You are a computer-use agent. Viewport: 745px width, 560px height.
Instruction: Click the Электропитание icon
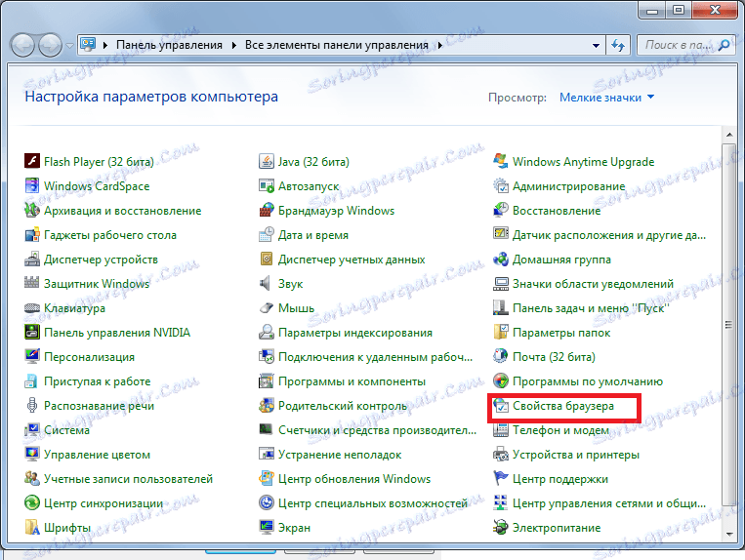pos(500,527)
